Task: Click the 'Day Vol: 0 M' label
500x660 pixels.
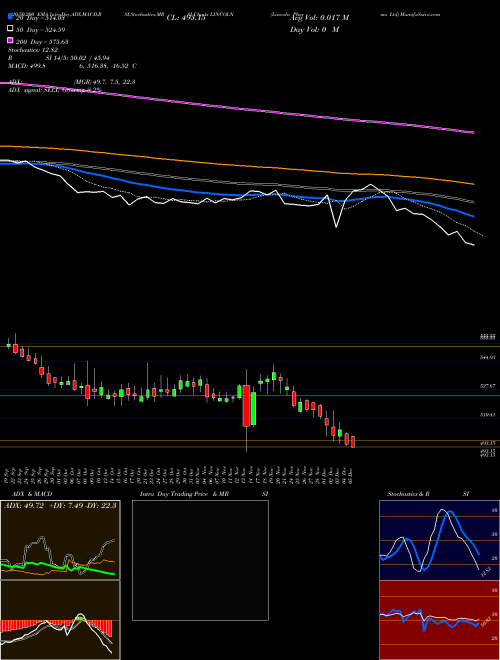Action: [x=314, y=30]
